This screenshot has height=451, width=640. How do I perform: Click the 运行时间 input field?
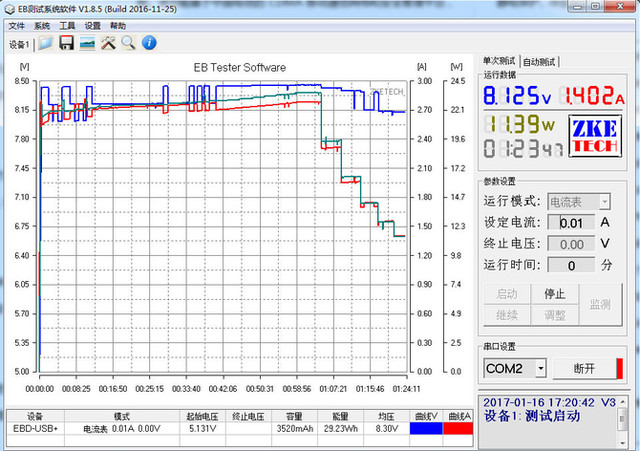pos(572,265)
